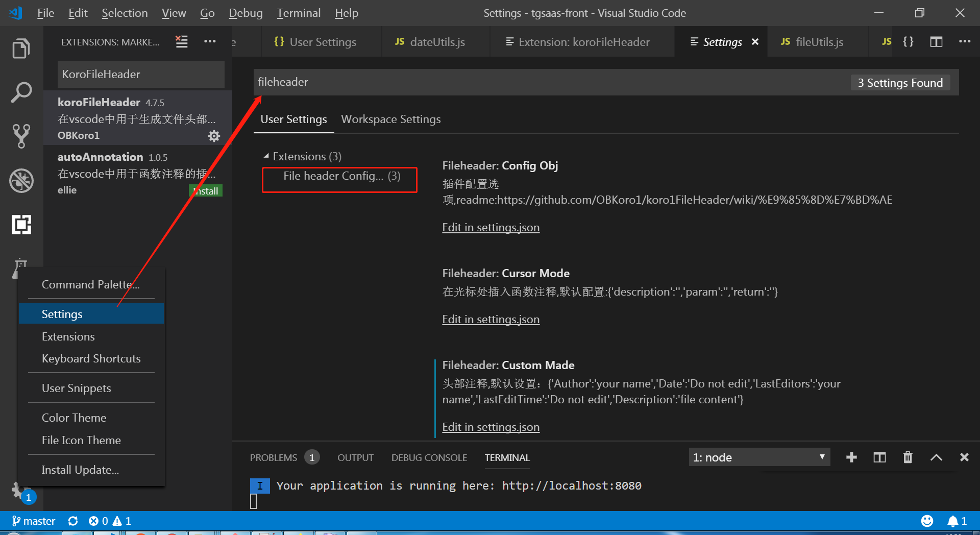The width and height of the screenshot is (980, 535).
Task: Open the Extensions view icon
Action: coord(21,224)
